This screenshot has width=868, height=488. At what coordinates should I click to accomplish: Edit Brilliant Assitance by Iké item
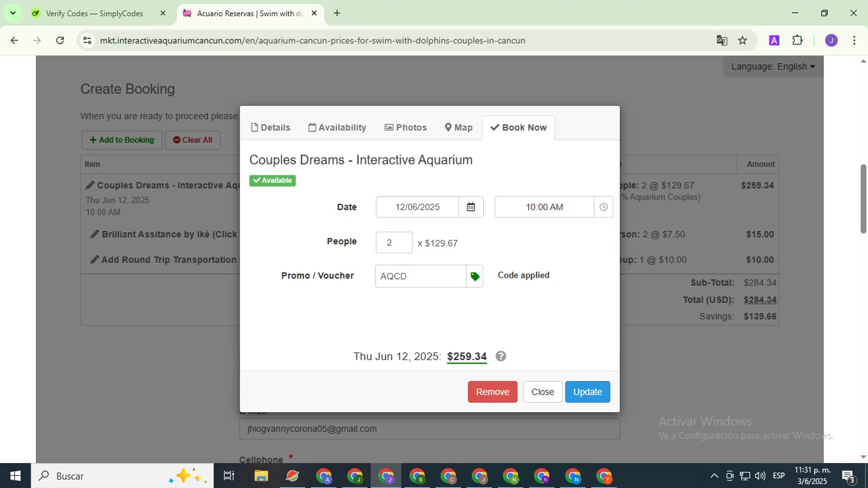click(x=164, y=234)
